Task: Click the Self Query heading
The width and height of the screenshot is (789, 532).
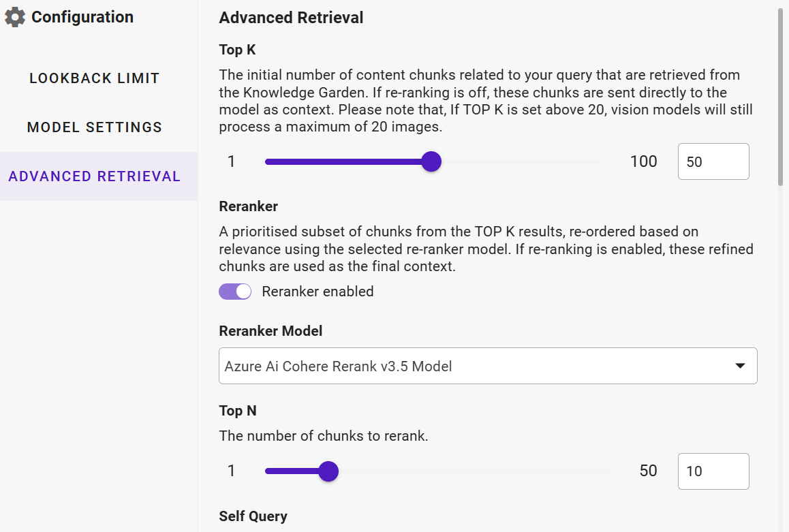Action: pyautogui.click(x=253, y=516)
